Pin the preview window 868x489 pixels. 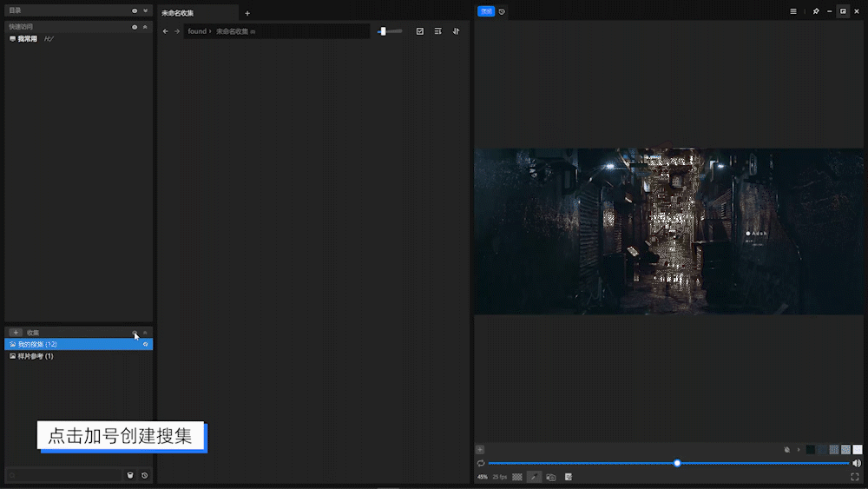816,11
